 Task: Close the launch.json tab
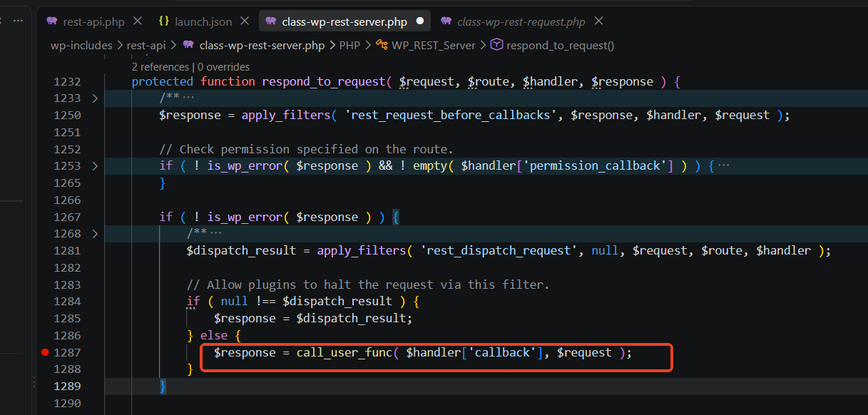coord(245,21)
